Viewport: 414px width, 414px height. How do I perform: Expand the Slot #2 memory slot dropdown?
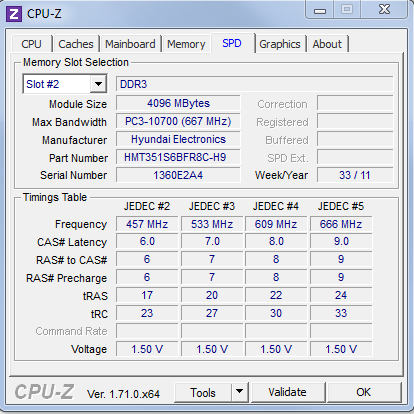(98, 84)
